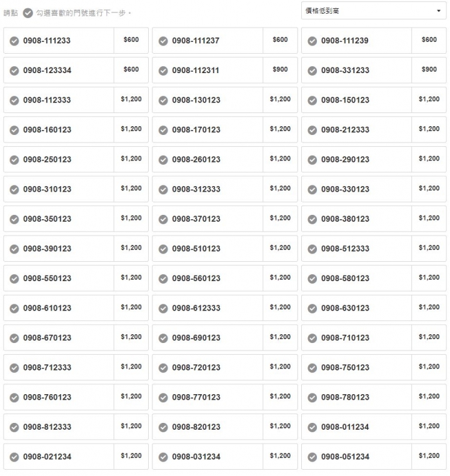Click the check icon beside 0908-212333
The width and height of the screenshot is (450, 476).
click(x=312, y=130)
